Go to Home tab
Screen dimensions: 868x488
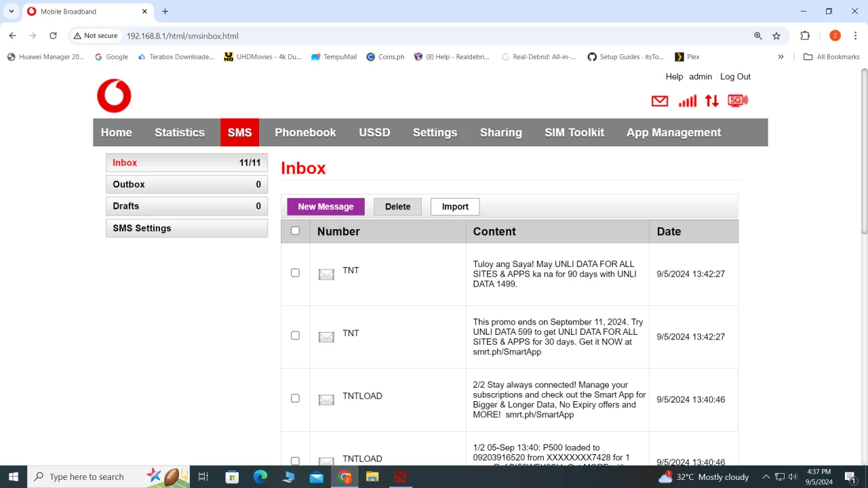coord(117,132)
